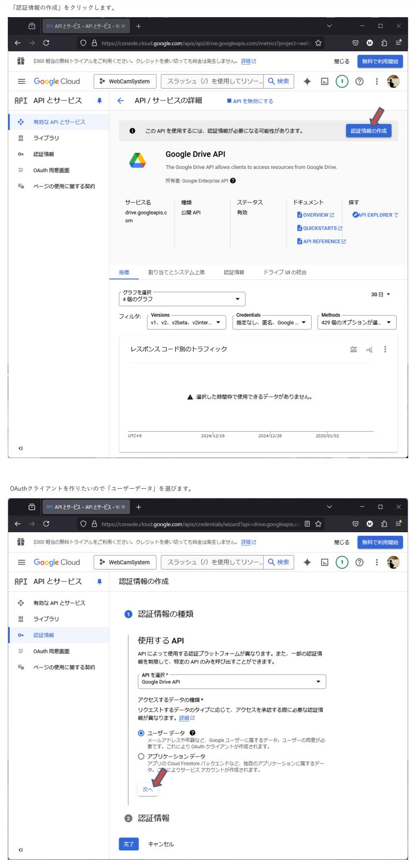Open more options on the traffic chart
This screenshot has height=868, width=418.
click(385, 349)
